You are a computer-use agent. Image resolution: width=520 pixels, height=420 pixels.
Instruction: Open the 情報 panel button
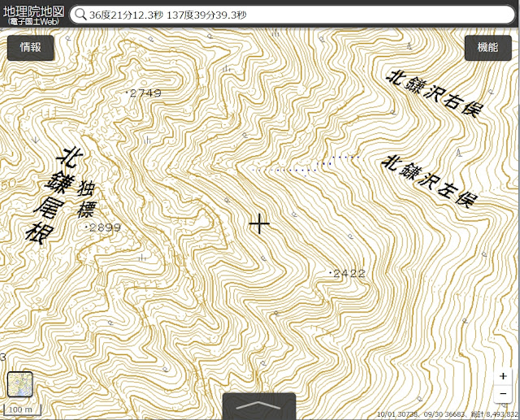point(31,48)
